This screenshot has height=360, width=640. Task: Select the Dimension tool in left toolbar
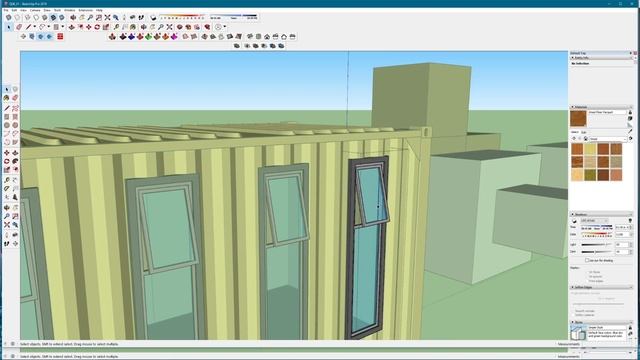(x=15, y=180)
